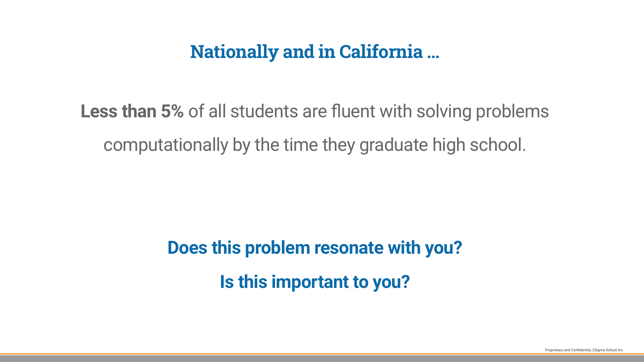Image resolution: width=644 pixels, height=362 pixels.
Task: Click the bold "Less than 5%" text
Action: 132,111
